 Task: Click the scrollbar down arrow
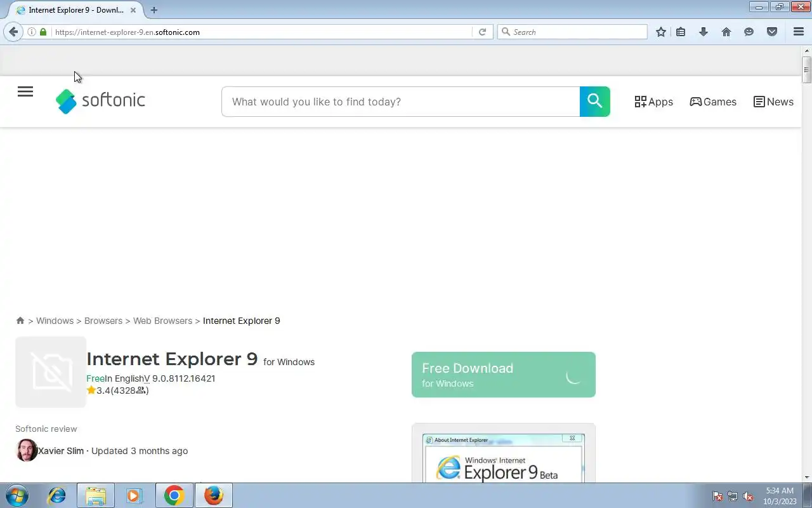(806, 477)
